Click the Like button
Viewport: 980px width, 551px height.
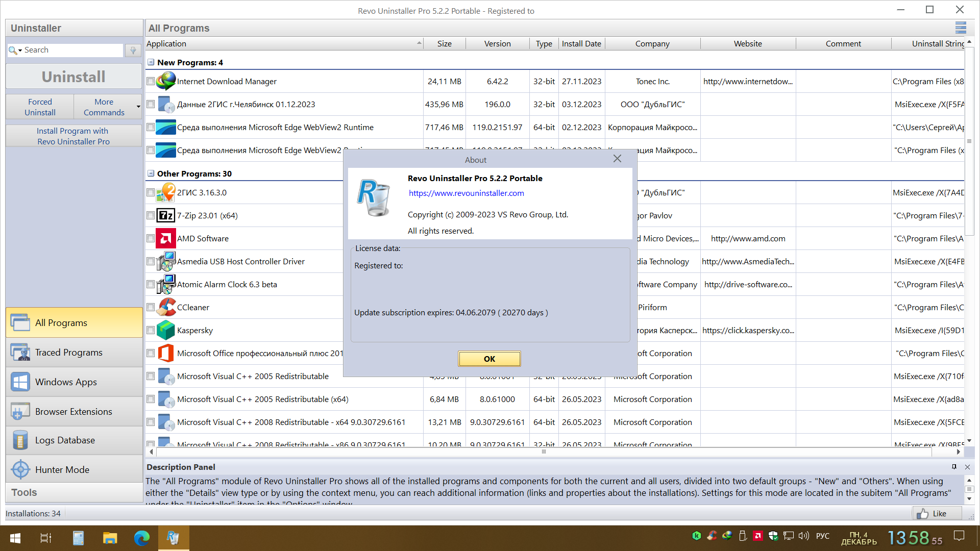[x=937, y=513]
